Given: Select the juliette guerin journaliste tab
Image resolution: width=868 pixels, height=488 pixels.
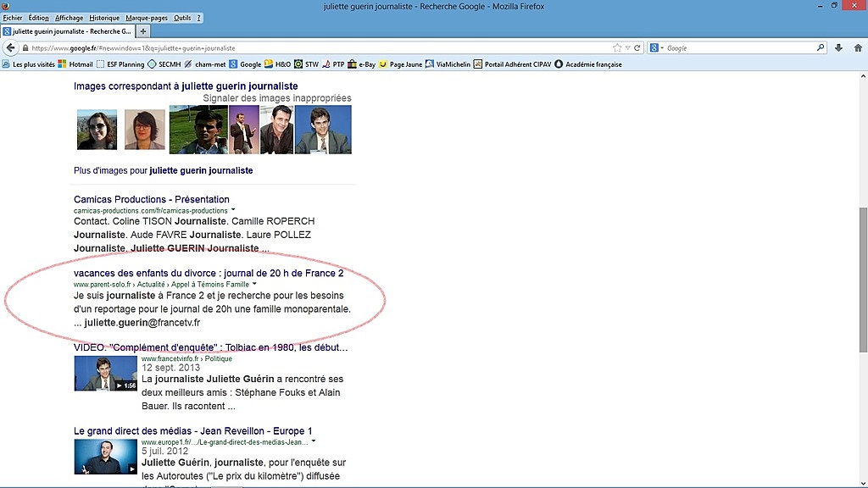Looking at the screenshot, I should click(68, 31).
